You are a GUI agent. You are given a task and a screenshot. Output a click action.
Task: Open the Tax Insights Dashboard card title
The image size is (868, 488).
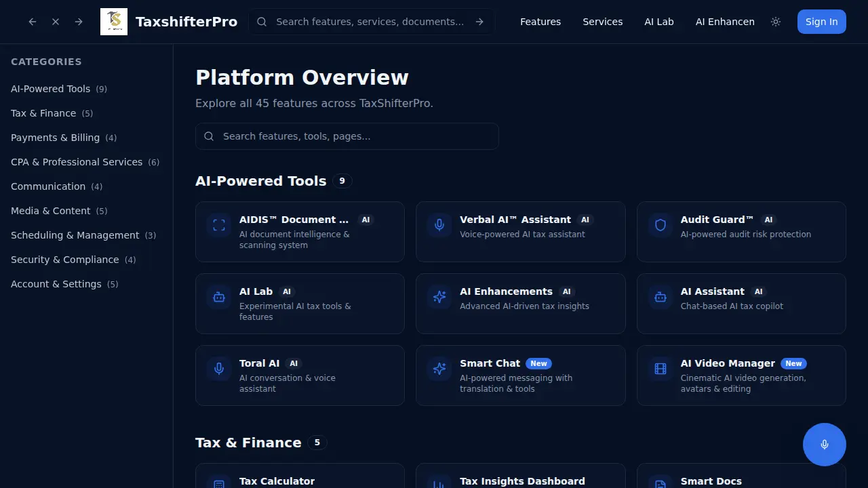pos(522,481)
